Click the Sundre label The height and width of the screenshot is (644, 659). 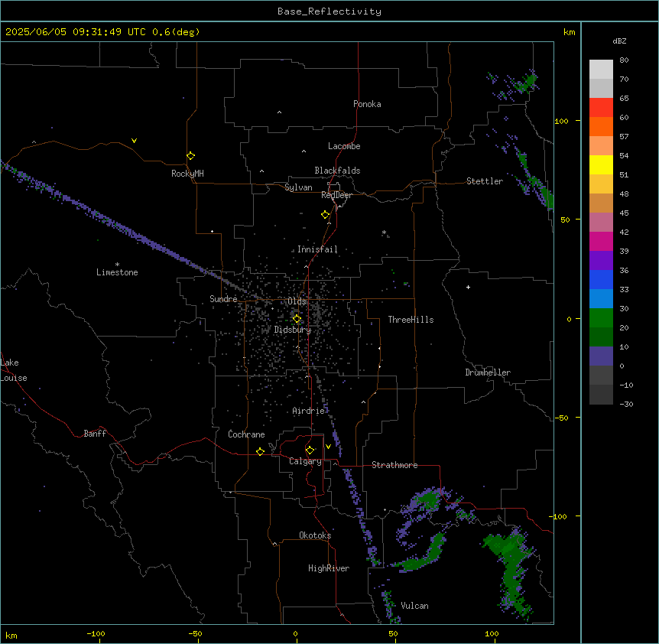pos(223,299)
